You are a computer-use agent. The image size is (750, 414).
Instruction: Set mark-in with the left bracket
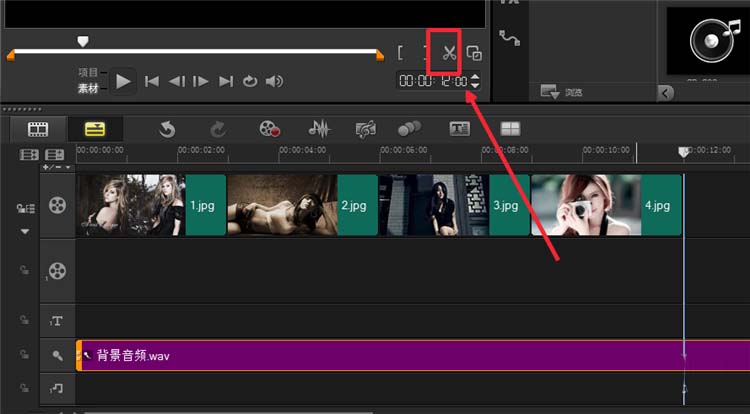400,53
